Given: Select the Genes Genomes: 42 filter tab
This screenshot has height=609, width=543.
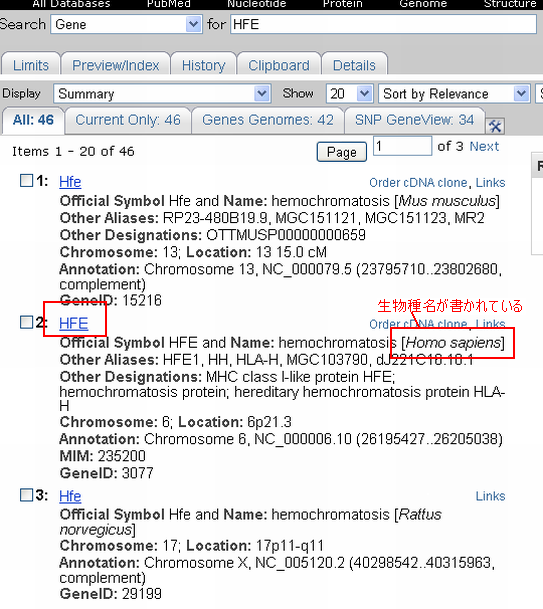Looking at the screenshot, I should coord(268,120).
